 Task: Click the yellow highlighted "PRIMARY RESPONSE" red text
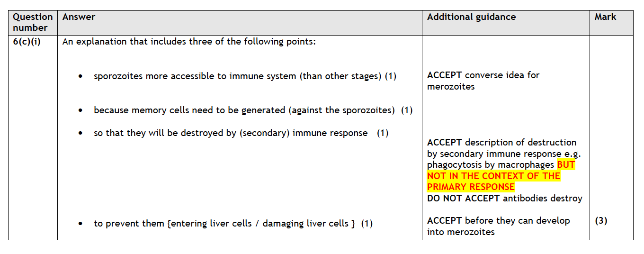(x=471, y=187)
